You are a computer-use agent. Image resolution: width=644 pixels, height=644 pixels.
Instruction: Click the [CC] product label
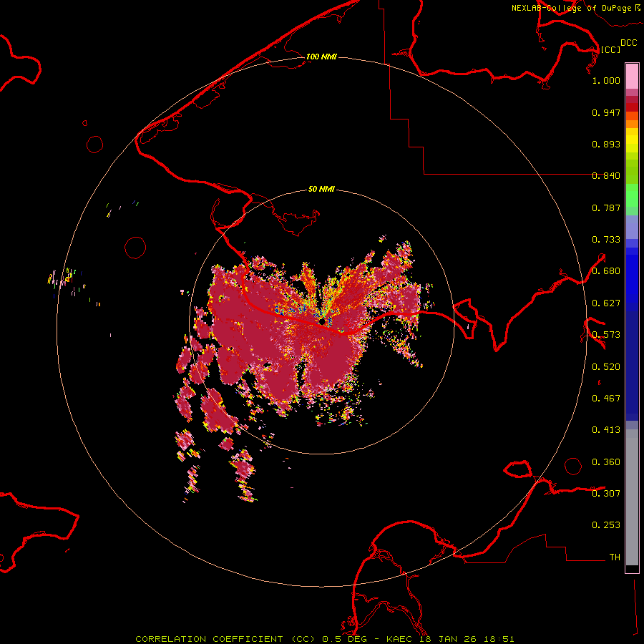[x=610, y=49]
